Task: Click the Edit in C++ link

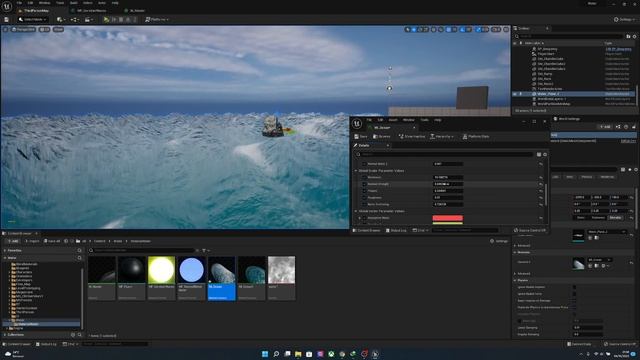Action: [x=628, y=141]
